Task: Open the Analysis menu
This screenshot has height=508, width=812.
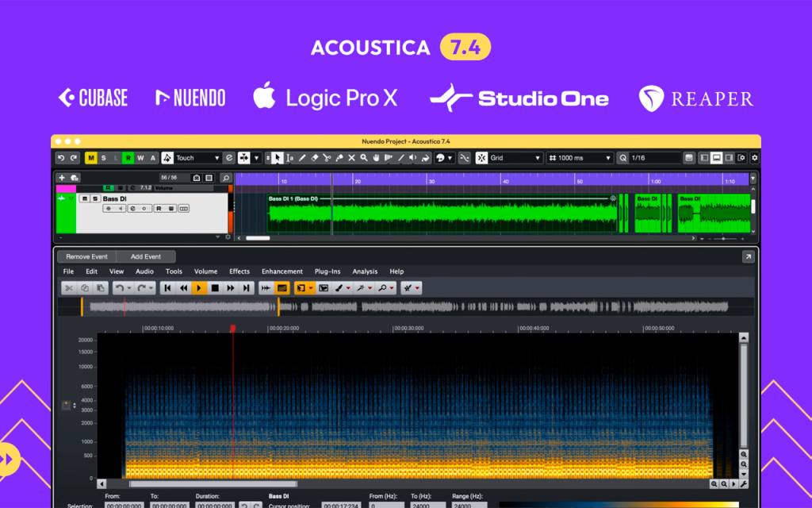Action: 365,271
